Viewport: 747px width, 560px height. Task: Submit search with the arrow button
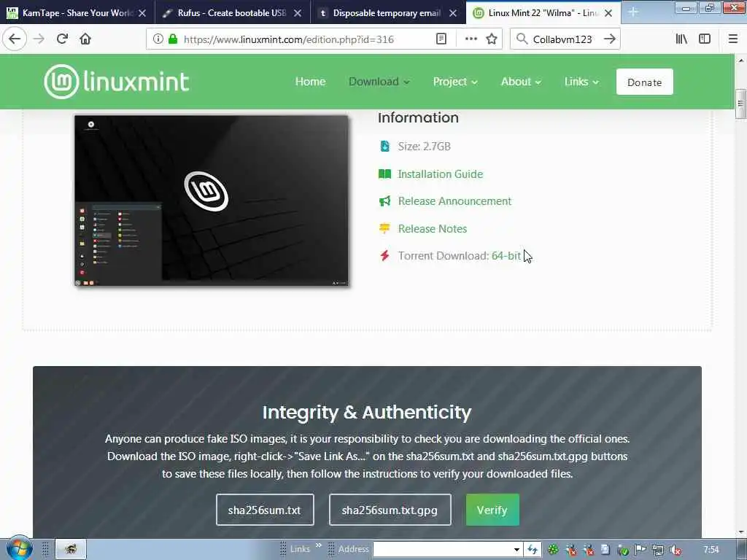610,39
